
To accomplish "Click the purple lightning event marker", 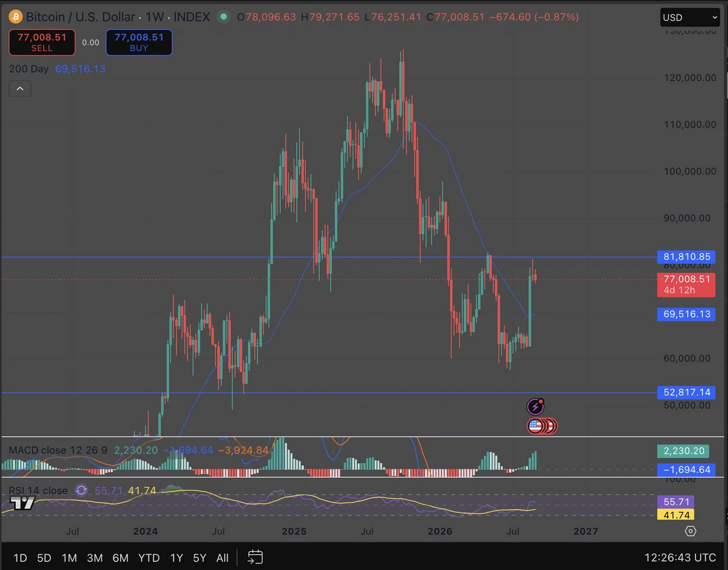I will click(x=535, y=406).
